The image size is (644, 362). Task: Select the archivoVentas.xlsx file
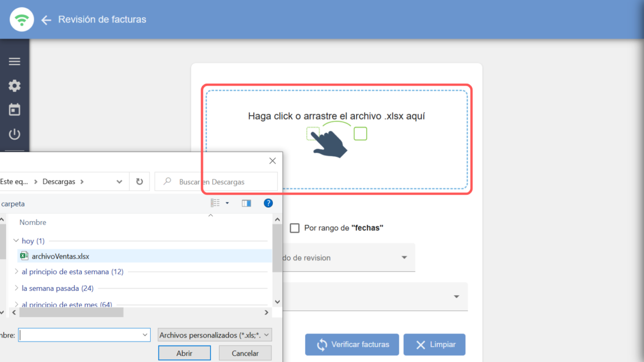pos(145,256)
